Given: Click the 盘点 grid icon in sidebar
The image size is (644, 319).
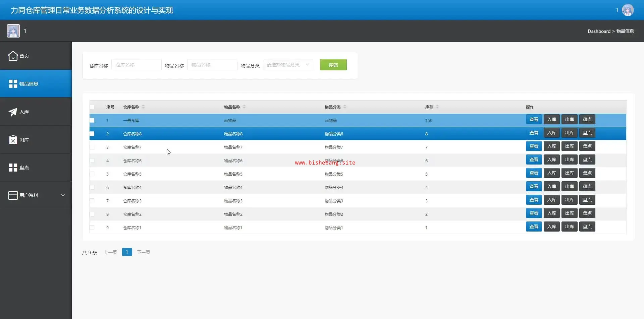Looking at the screenshot, I should (13, 168).
